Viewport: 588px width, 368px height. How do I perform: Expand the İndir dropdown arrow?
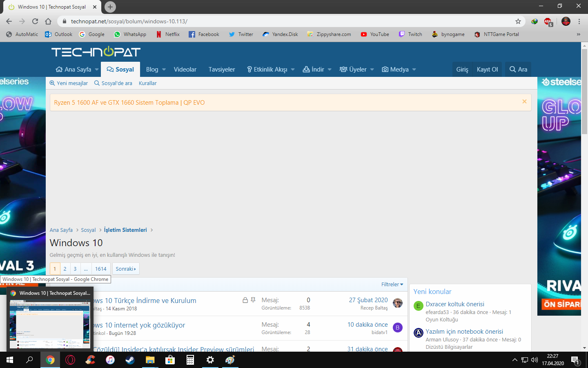330,70
